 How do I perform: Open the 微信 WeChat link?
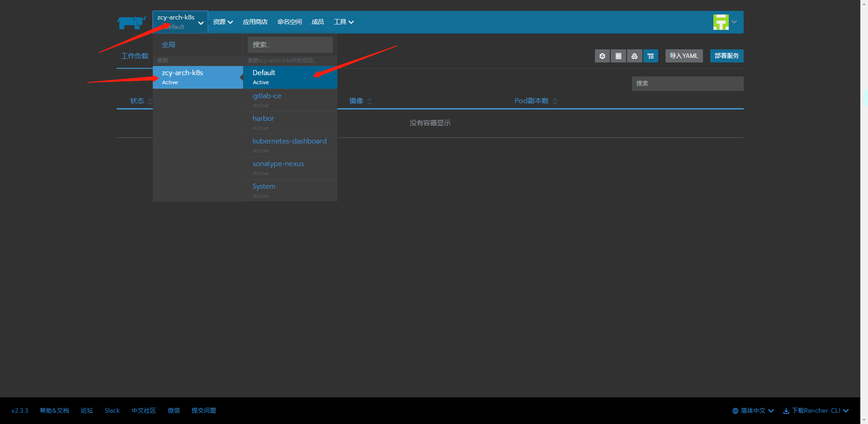click(174, 410)
